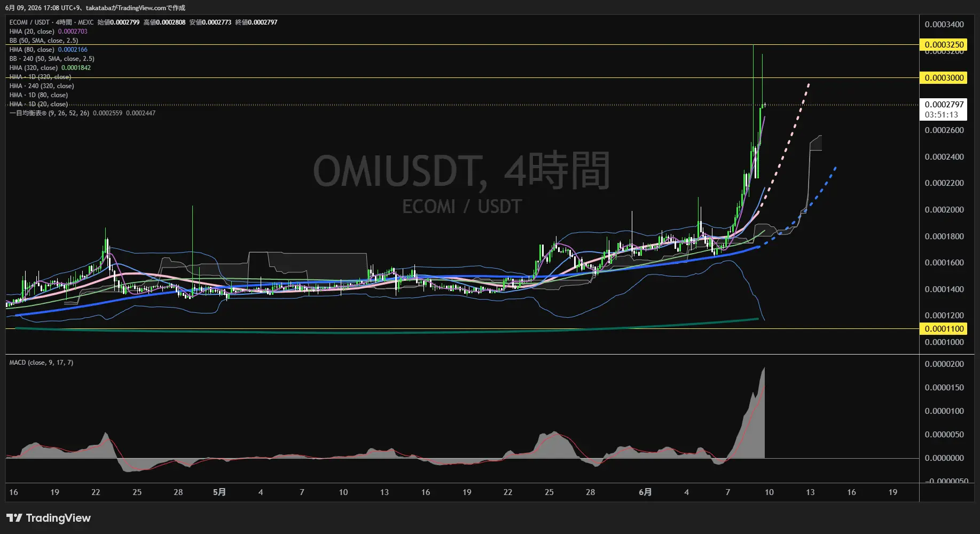Click the 0.0000200 MACD scale label

(944, 364)
